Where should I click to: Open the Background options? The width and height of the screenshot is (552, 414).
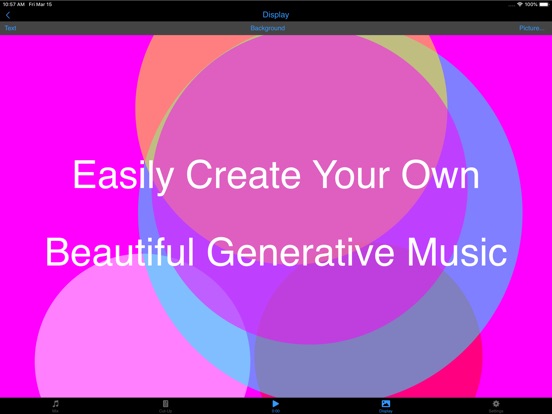(x=268, y=28)
